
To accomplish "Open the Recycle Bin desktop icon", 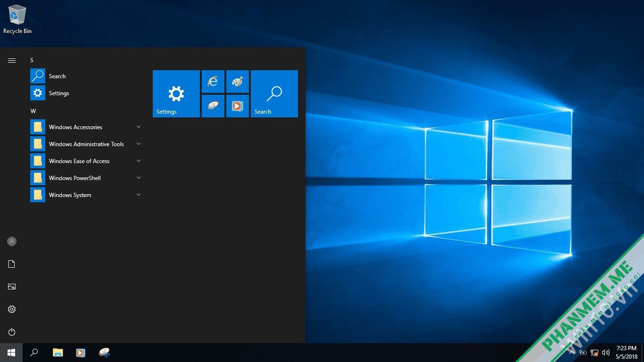I will pyautogui.click(x=17, y=19).
